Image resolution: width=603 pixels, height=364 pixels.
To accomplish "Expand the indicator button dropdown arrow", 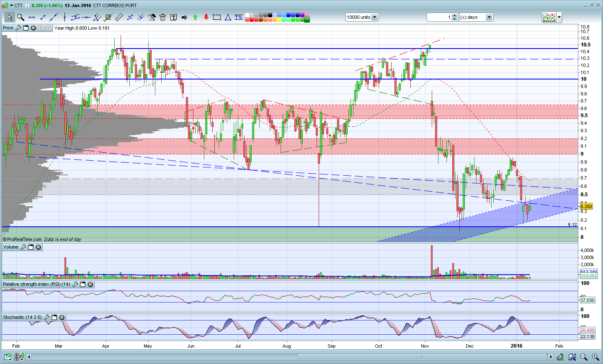I will click(x=559, y=17).
